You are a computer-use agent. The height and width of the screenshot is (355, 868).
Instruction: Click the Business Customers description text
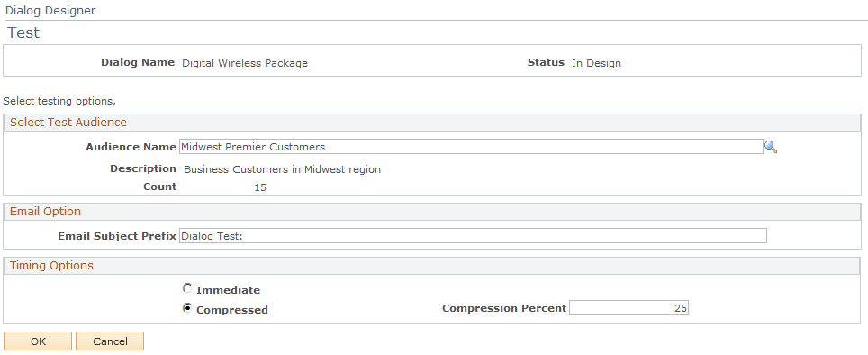283,169
